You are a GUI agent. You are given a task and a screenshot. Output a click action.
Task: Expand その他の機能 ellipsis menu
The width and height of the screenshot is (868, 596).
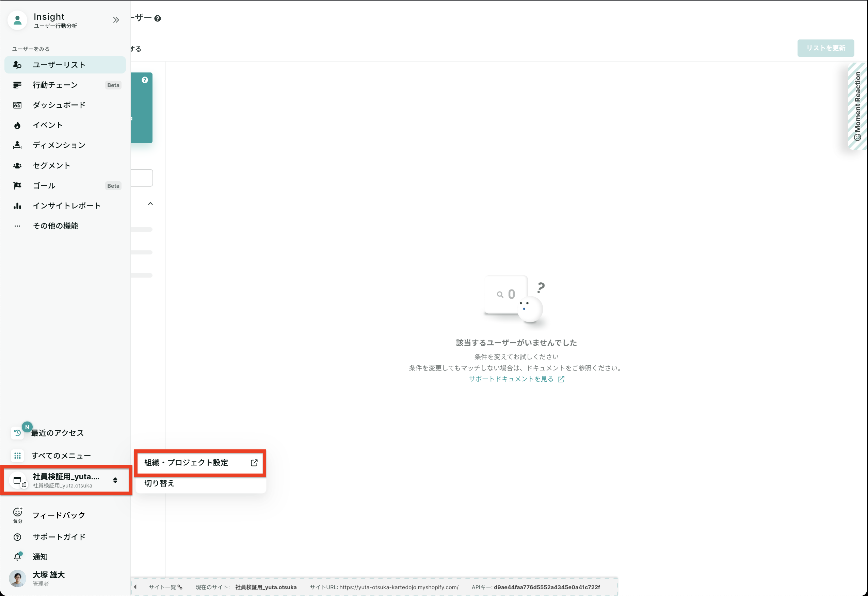17,226
